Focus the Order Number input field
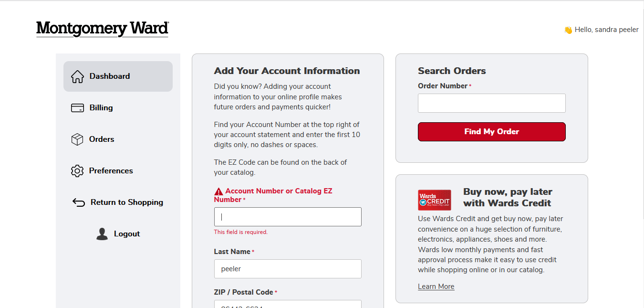The image size is (644, 308). click(x=491, y=103)
